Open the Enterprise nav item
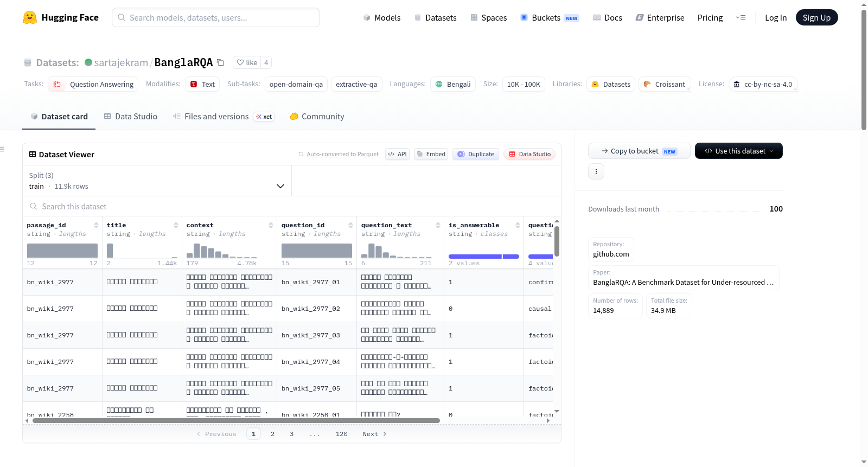Viewport: 868px width, 467px height. coord(660,17)
